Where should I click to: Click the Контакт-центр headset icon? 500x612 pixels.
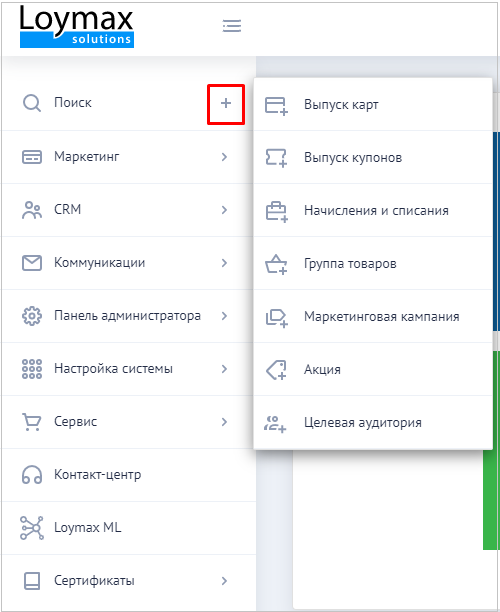32,475
